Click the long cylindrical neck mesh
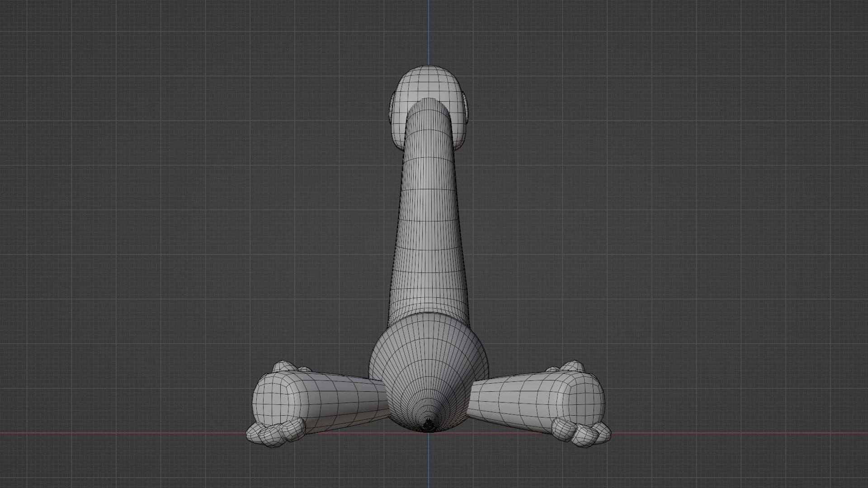 428,212
